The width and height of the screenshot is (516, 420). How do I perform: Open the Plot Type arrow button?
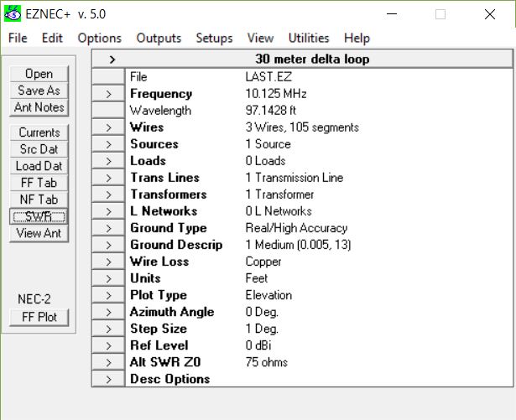tap(109, 295)
